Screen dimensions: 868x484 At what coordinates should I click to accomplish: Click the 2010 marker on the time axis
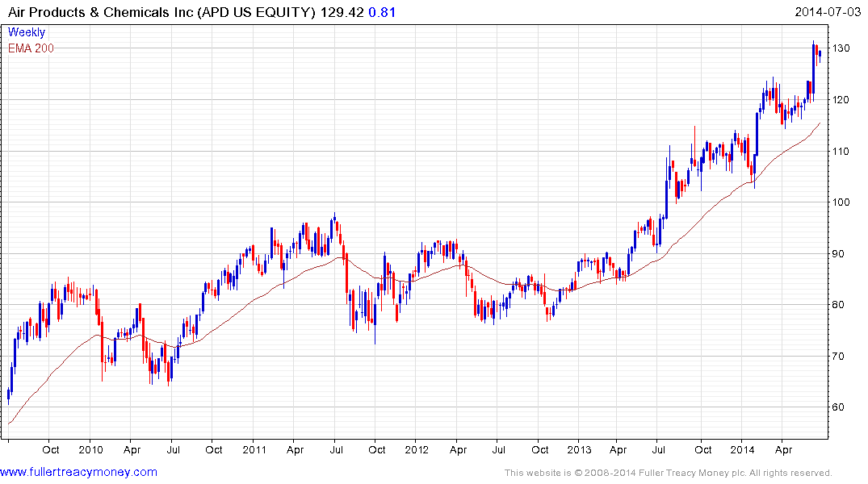pos(90,449)
